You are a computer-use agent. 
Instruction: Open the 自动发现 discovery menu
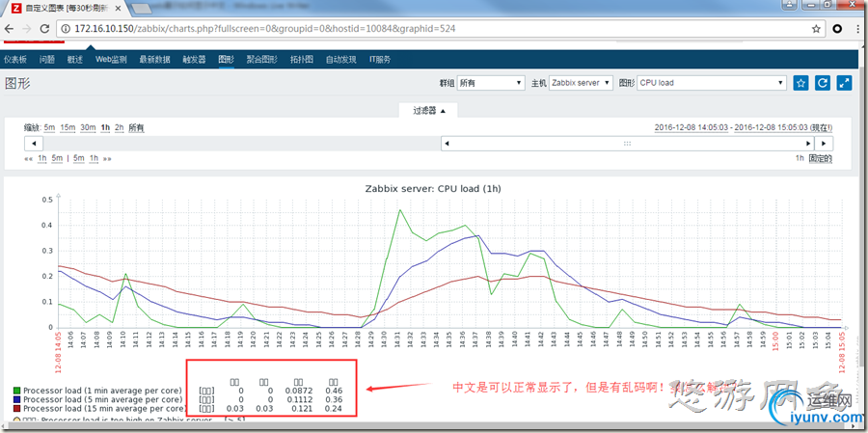[341, 60]
